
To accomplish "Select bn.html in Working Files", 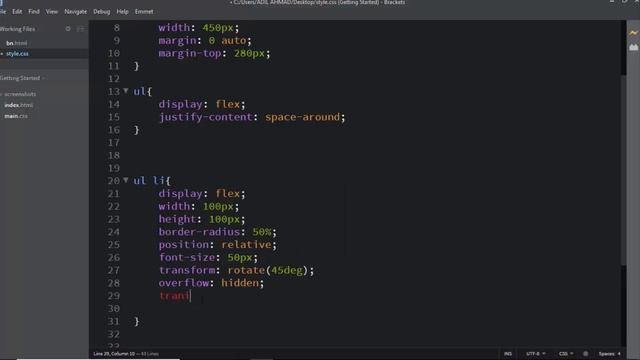I will tap(17, 43).
